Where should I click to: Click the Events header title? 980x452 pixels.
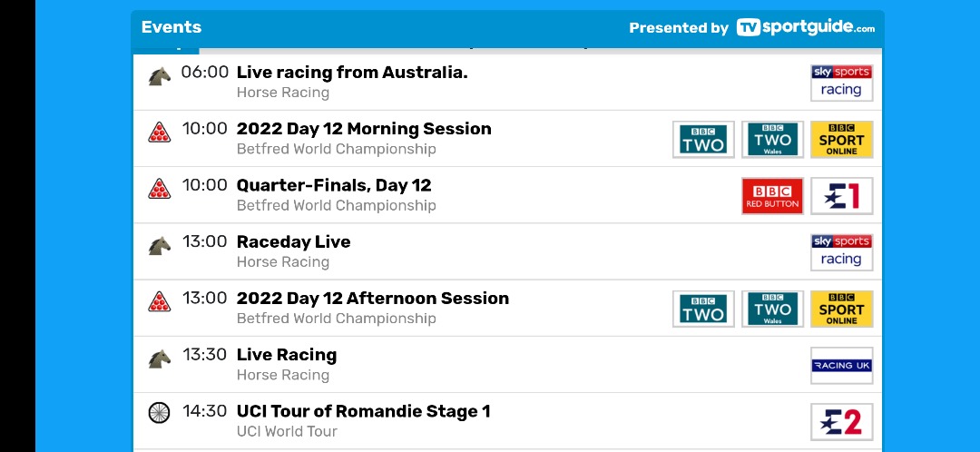(x=171, y=27)
